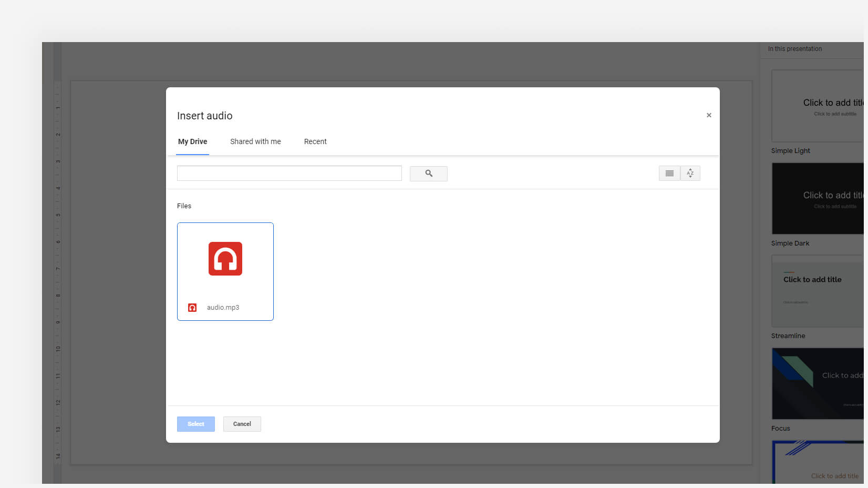Click the file search text field
Screen dimensions: 868x488
click(x=289, y=174)
